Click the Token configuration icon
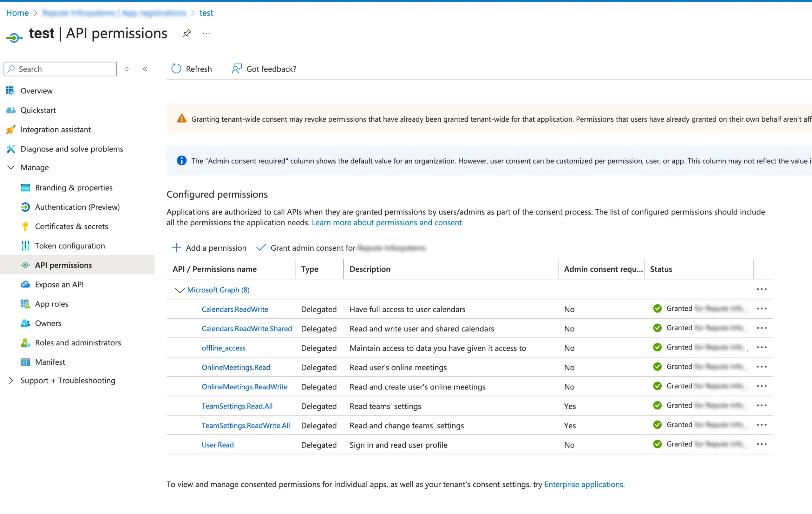812x514 pixels. tap(25, 246)
